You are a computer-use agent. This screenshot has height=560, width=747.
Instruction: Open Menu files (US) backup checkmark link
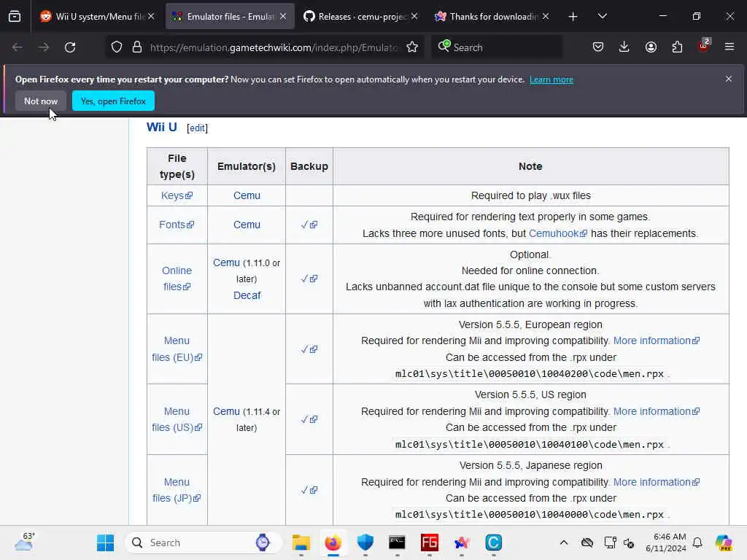(309, 419)
